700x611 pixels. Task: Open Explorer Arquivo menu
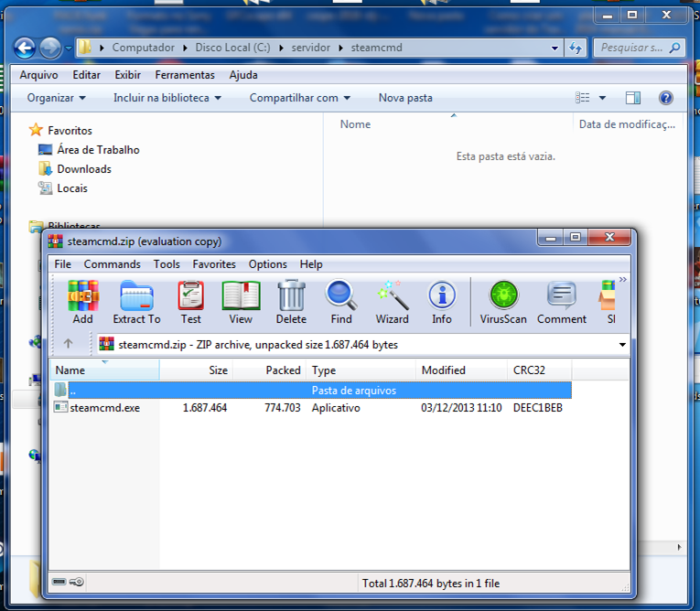38,74
